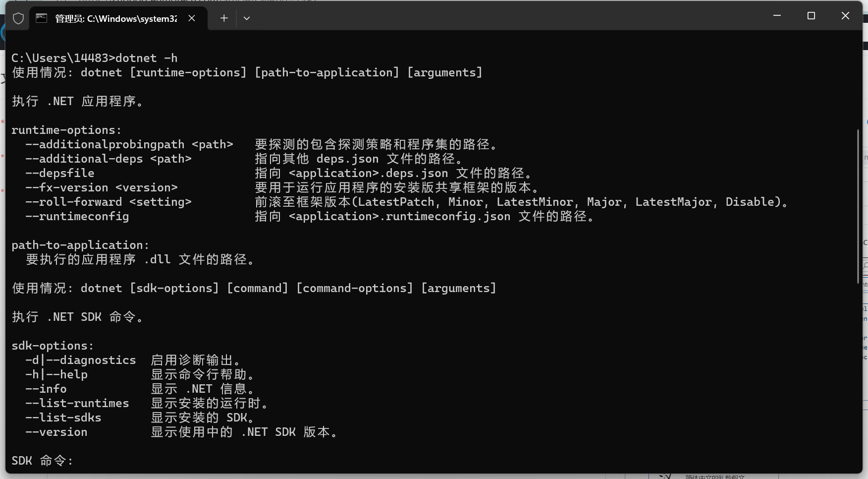The width and height of the screenshot is (868, 479).
Task: Close the terminal window
Action: pyautogui.click(x=845, y=16)
